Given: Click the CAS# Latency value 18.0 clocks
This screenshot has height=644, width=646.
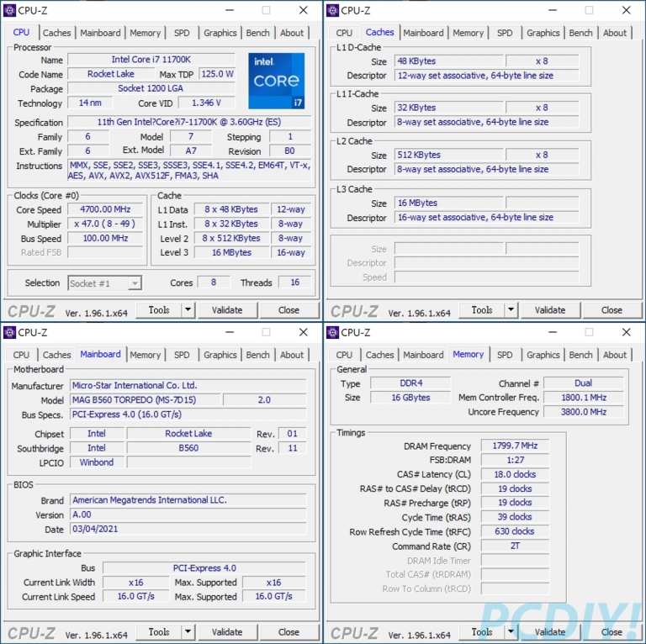Looking at the screenshot, I should point(515,474).
